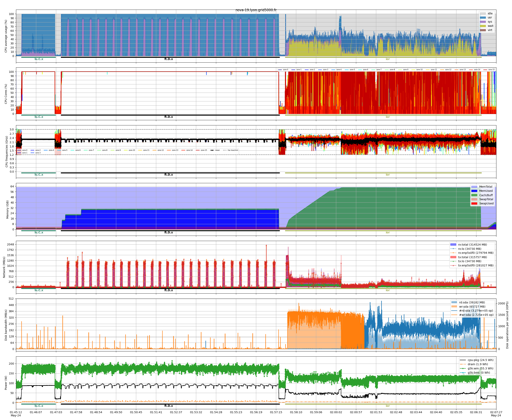Pick the red "SwapUsed" legend swatch
Viewport: 512px width, 420px height.
click(x=474, y=203)
